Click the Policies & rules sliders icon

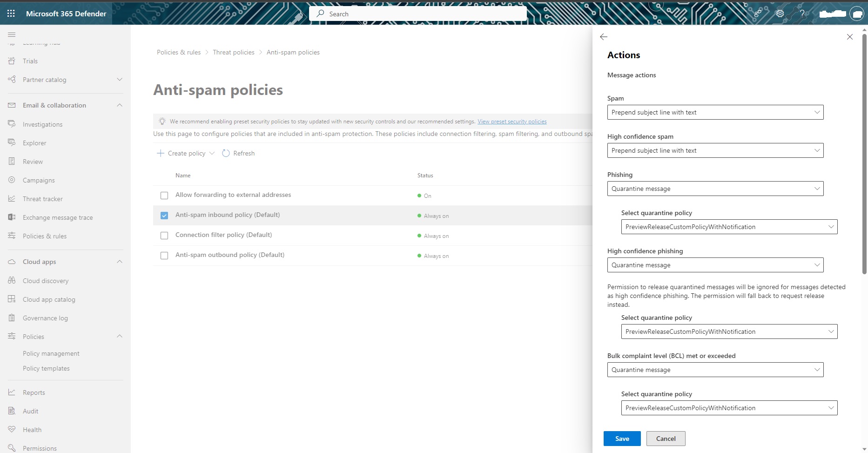(x=12, y=236)
